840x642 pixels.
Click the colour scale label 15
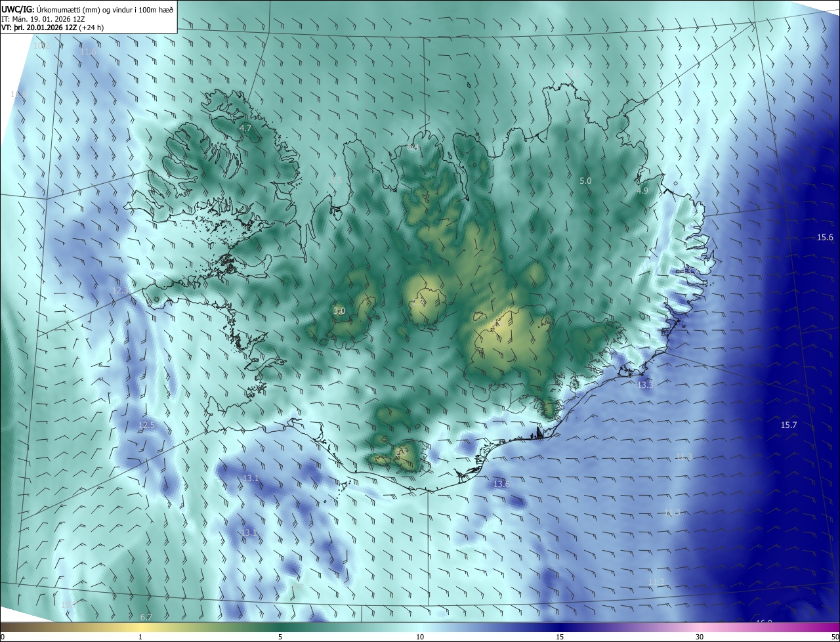click(560, 637)
